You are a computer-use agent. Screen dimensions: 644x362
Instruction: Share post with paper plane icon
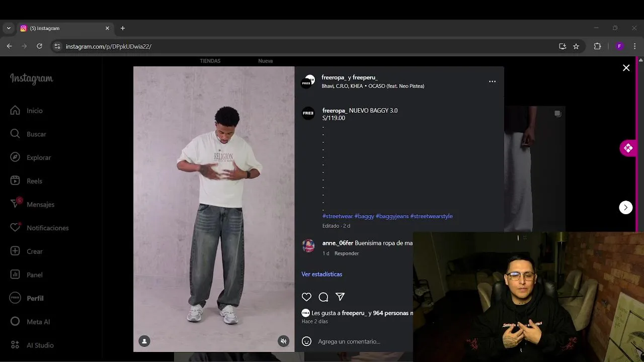point(340,297)
